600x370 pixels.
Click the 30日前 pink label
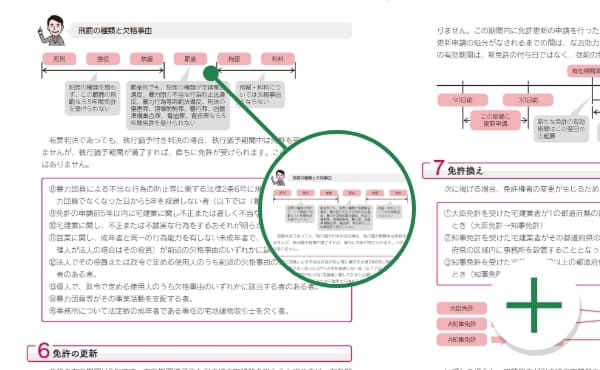(528, 100)
